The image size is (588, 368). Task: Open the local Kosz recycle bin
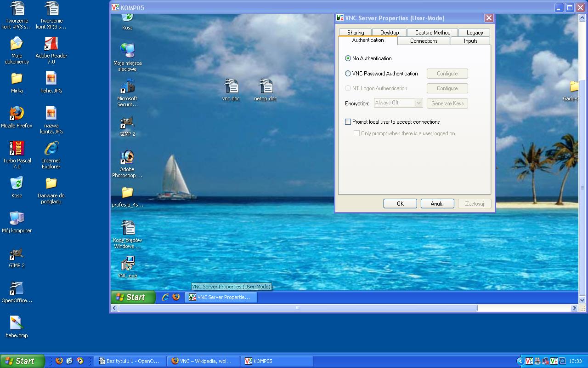click(x=17, y=187)
